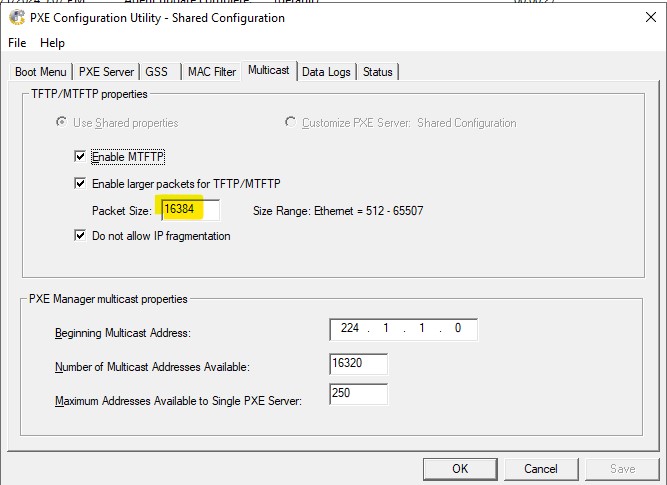Click the Packet Size label
Image resolution: width=667 pixels, height=485 pixels.
tap(122, 211)
